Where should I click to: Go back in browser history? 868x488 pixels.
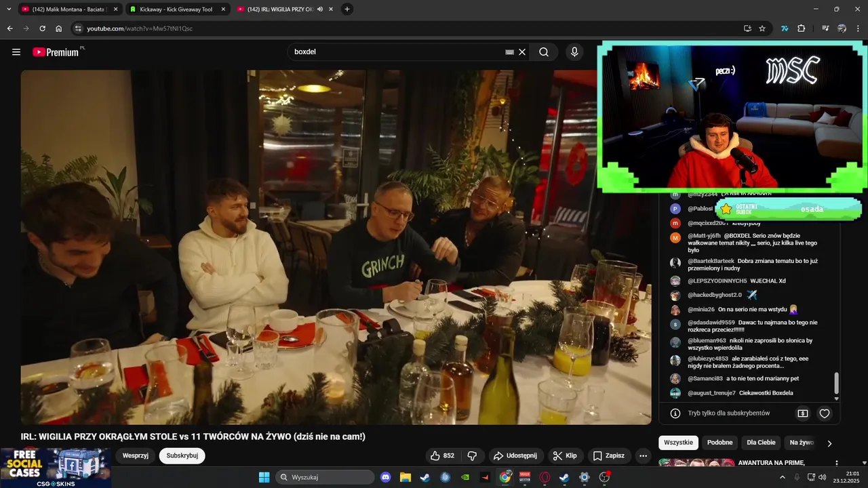(x=9, y=28)
